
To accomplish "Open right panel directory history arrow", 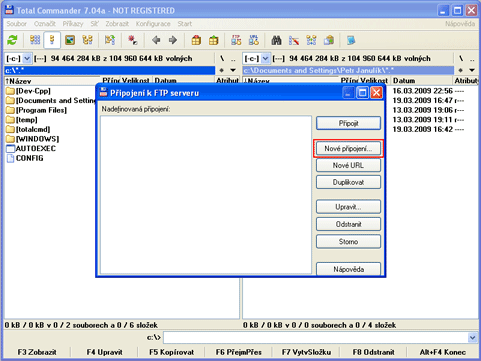I will click(472, 70).
